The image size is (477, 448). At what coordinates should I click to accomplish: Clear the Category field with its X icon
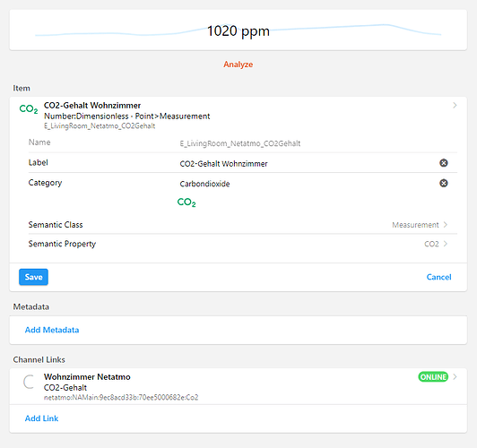click(444, 183)
